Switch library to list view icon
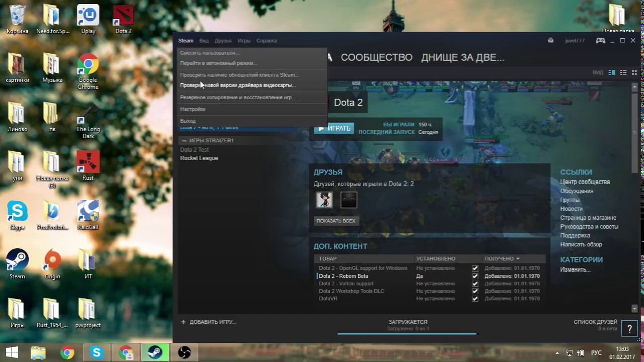644x362 pixels. [x=623, y=72]
